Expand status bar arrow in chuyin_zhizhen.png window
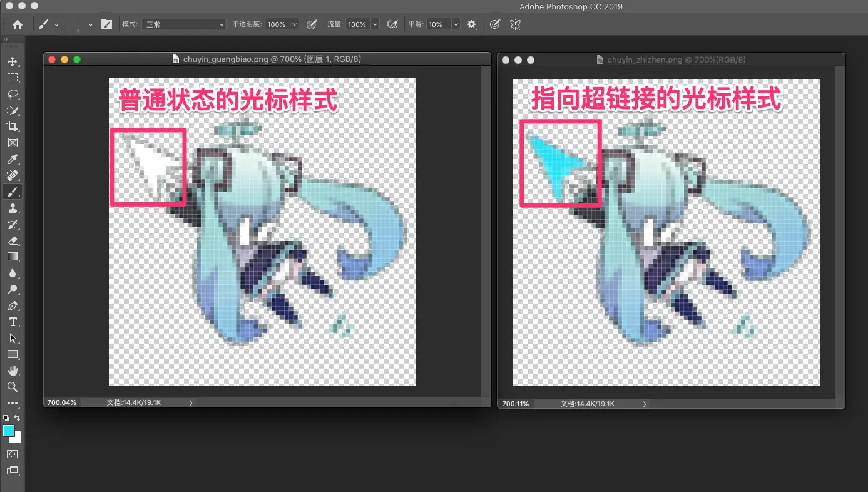 645,404
